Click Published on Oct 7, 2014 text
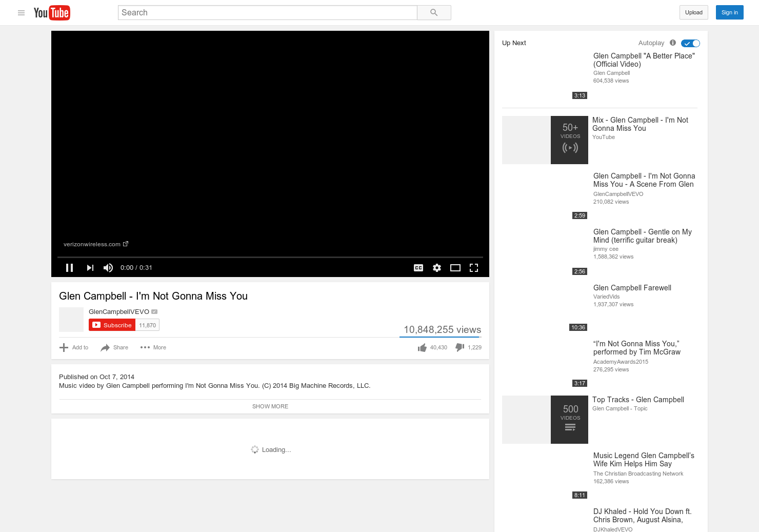 click(x=96, y=377)
